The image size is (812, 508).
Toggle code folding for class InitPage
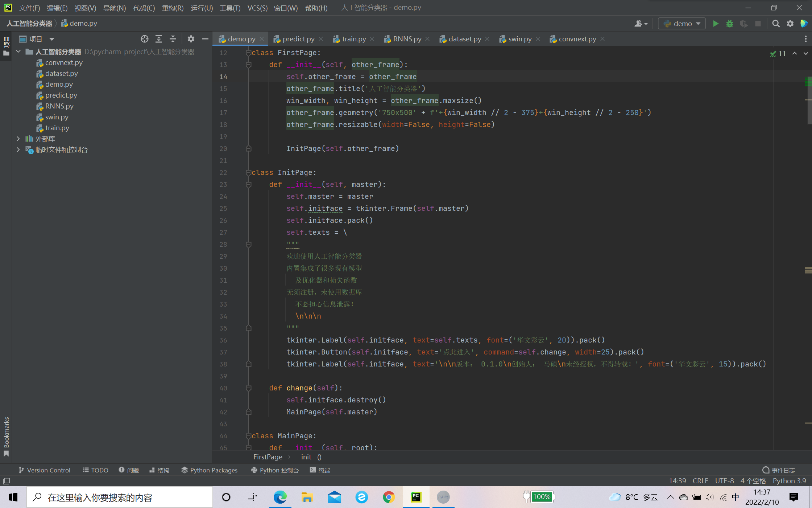[x=248, y=172]
